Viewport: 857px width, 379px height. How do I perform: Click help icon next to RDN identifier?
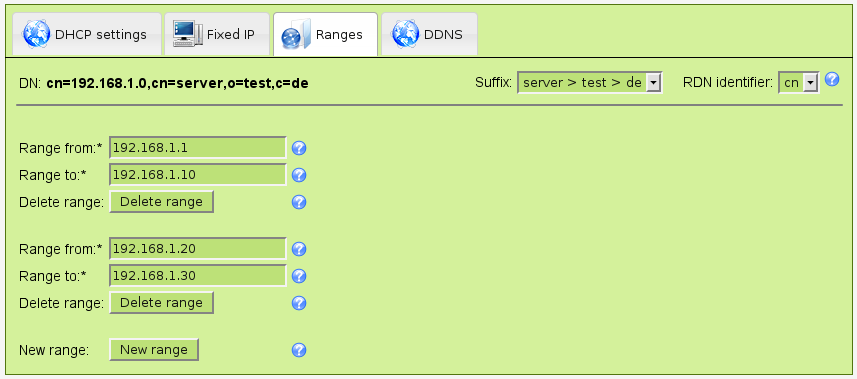[x=831, y=79]
